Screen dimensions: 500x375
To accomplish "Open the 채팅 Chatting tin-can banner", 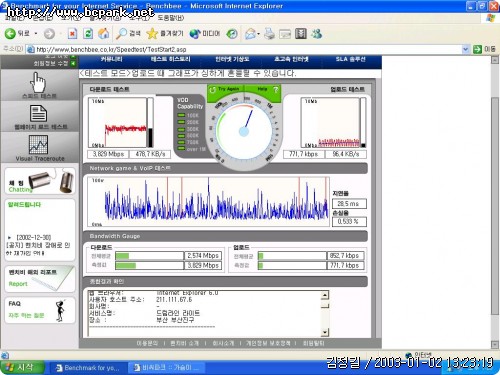I will [x=40, y=181].
